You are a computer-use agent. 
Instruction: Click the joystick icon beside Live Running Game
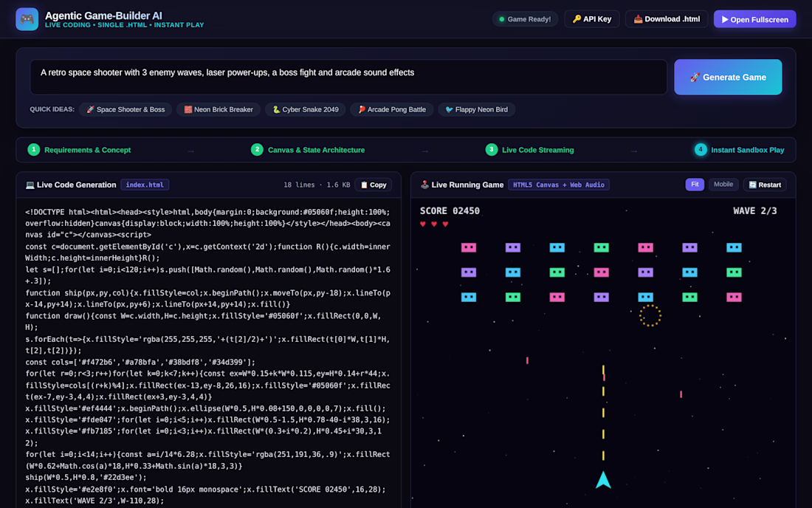(424, 185)
